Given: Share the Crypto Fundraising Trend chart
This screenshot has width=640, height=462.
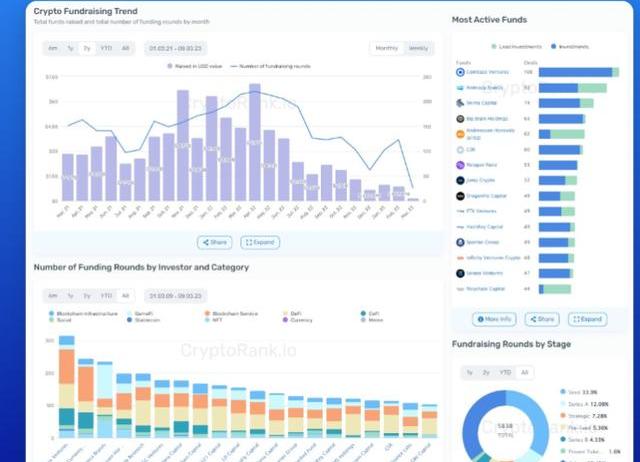Looking at the screenshot, I should tap(215, 242).
